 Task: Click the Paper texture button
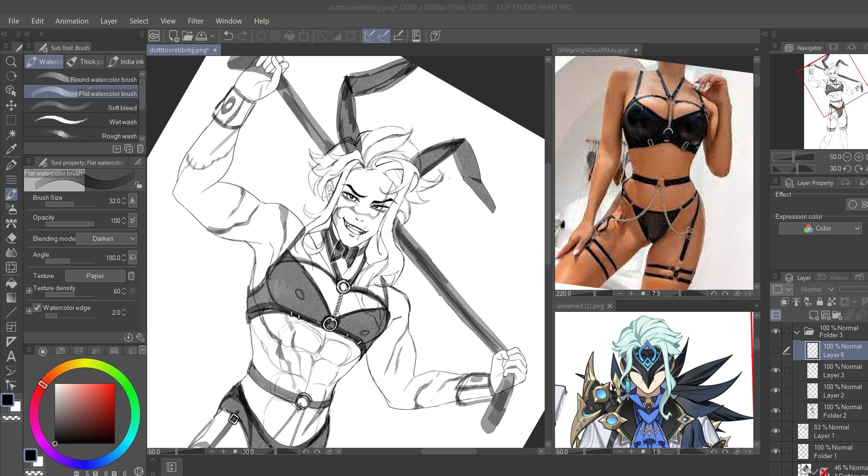(x=95, y=276)
